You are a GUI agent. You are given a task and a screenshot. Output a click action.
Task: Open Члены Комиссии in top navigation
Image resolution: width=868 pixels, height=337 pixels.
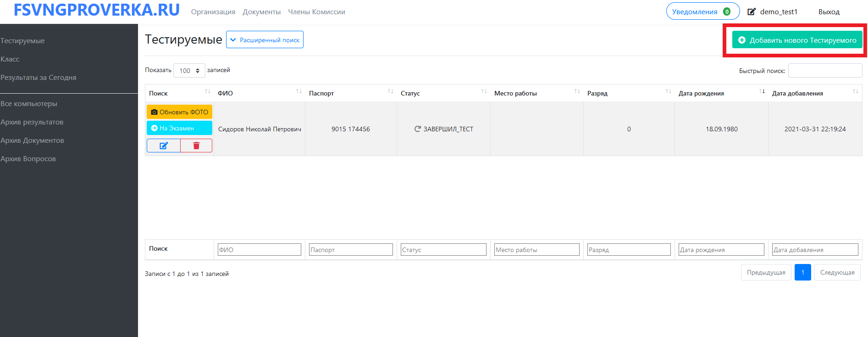pyautogui.click(x=316, y=12)
